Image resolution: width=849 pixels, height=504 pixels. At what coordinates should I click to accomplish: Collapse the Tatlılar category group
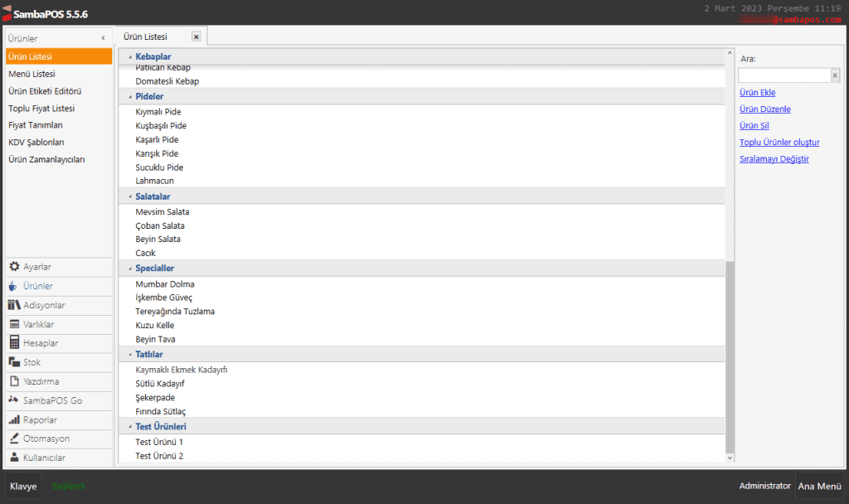[129, 355]
